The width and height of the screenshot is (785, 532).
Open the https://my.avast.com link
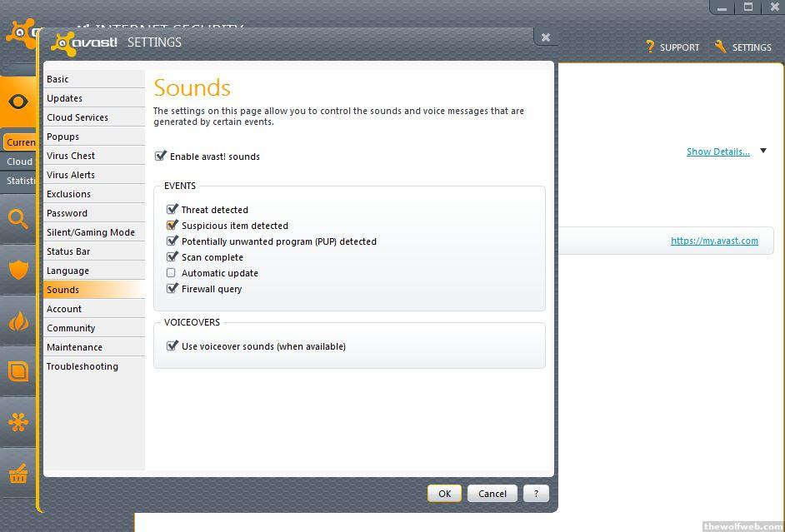(714, 241)
